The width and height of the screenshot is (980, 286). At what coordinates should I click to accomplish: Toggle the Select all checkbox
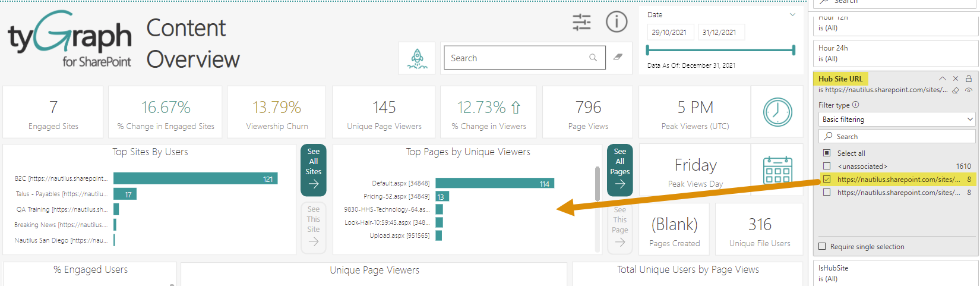click(x=827, y=153)
